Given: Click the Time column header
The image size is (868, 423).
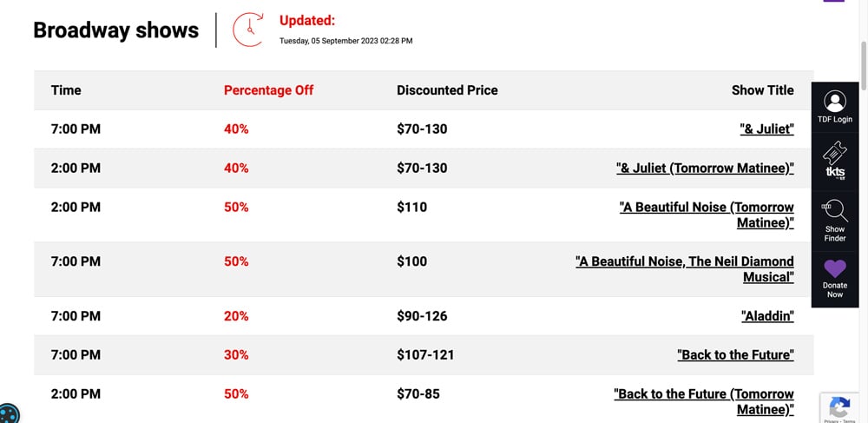Looking at the screenshot, I should click(66, 90).
